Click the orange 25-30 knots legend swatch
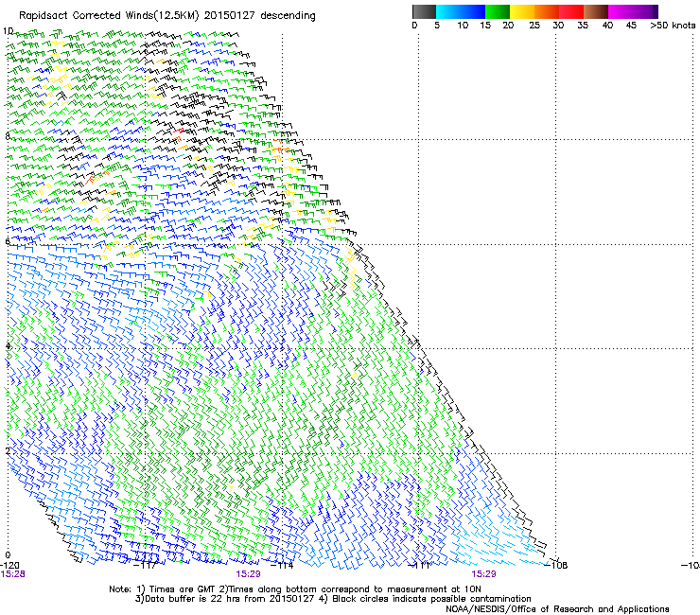 (547, 11)
